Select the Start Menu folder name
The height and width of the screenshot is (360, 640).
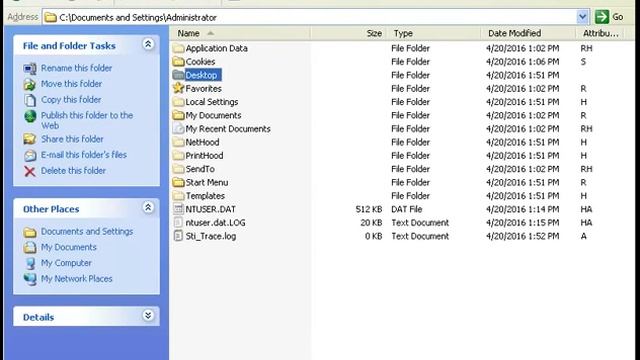(x=207, y=182)
